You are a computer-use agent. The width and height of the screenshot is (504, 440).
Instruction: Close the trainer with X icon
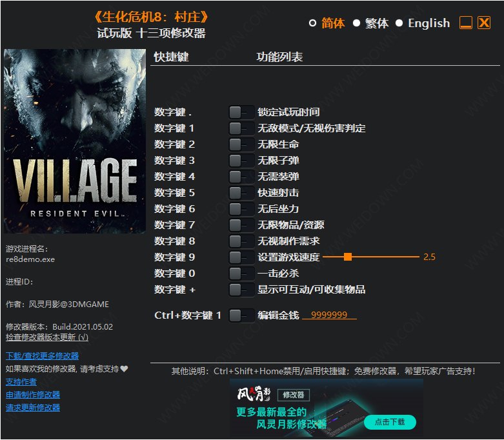(484, 23)
